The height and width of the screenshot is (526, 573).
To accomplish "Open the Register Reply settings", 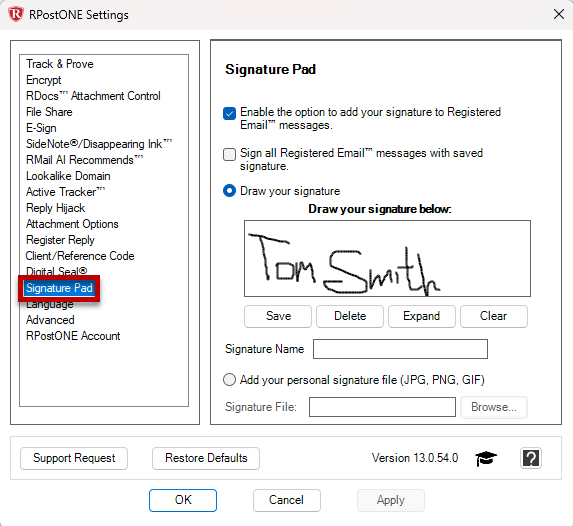I will pyautogui.click(x=60, y=240).
